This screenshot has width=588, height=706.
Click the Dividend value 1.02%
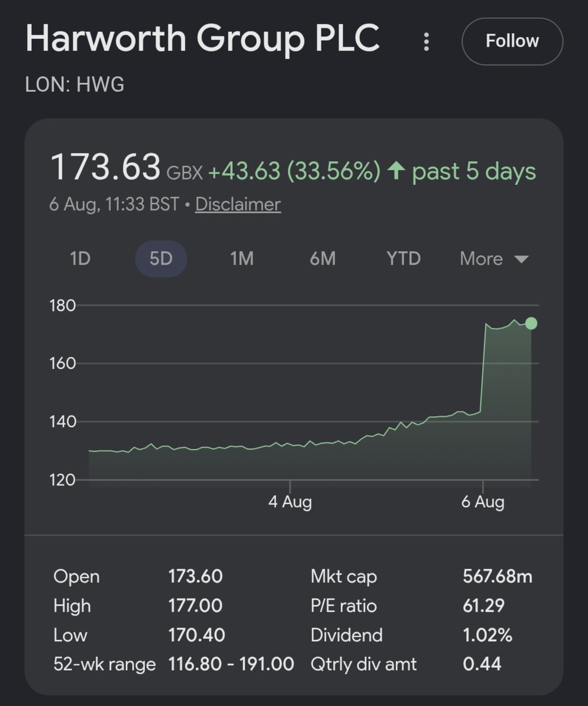pos(487,635)
